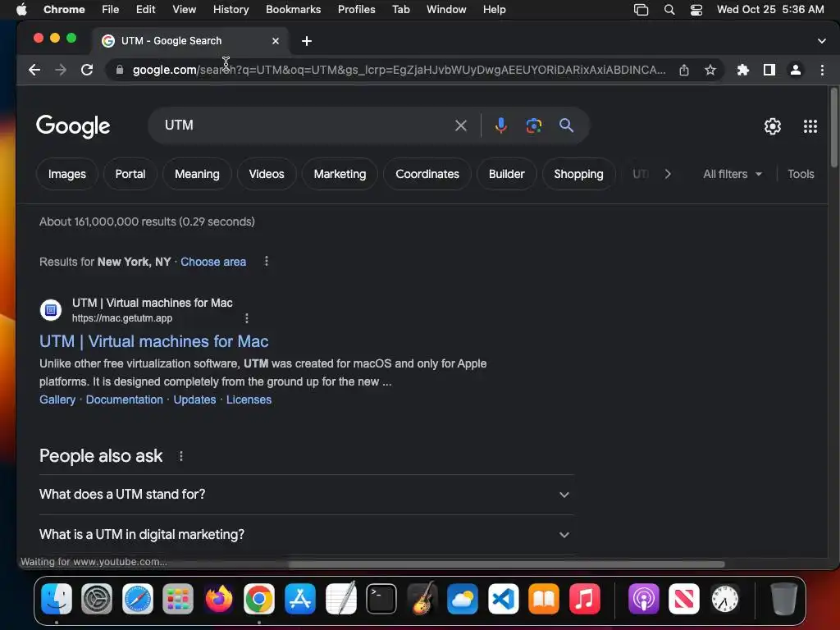
Task: Open three-dot menu for mac.getutm.app result
Action: (246, 318)
